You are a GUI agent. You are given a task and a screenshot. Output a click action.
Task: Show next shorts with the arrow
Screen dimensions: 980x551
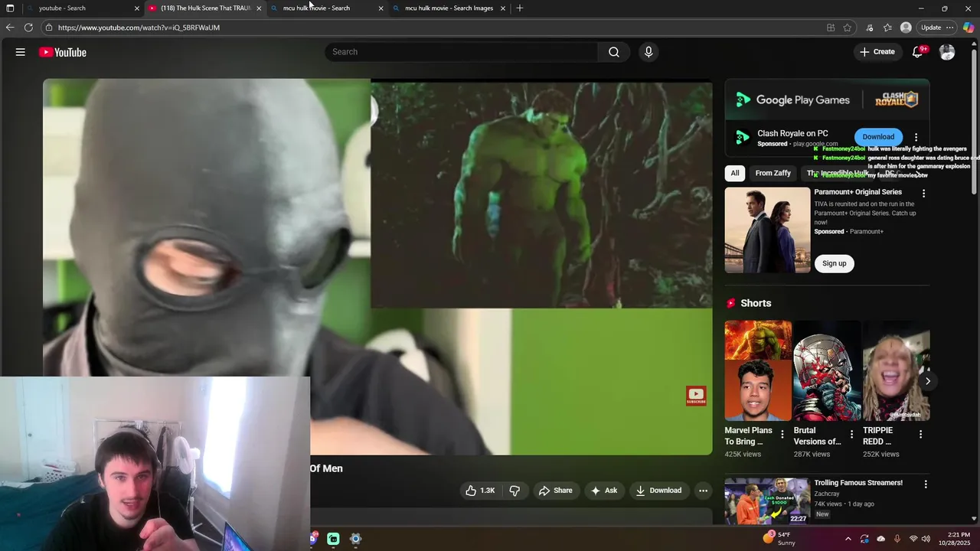tap(927, 380)
